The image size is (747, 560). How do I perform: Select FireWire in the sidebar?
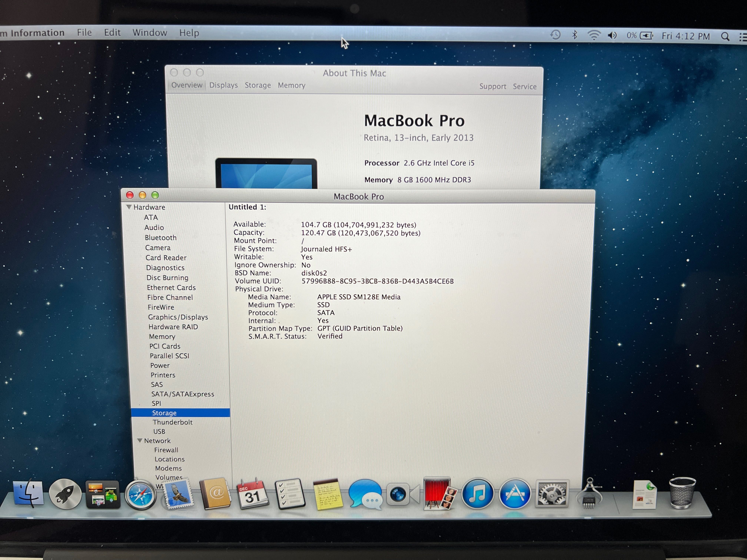161,307
